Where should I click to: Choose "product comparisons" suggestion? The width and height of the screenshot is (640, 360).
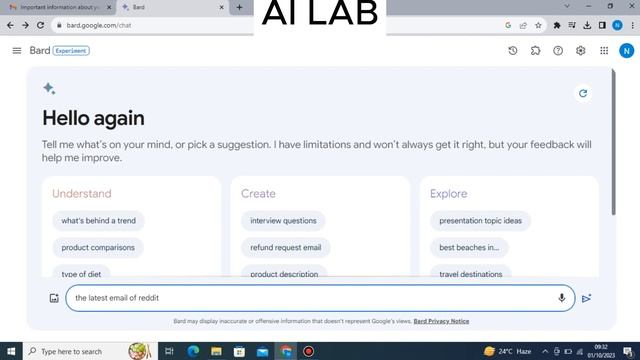98,248
